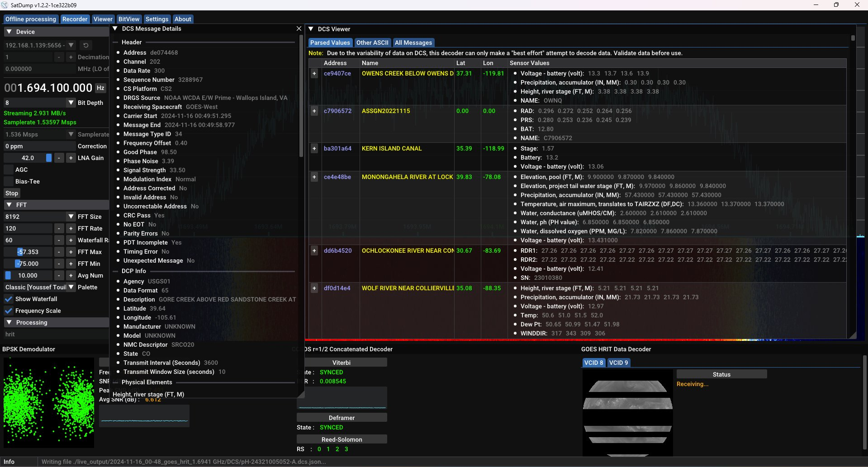Click the frequency offset field 0.000000
This screenshot has width=868, height=467.
(x=39, y=69)
